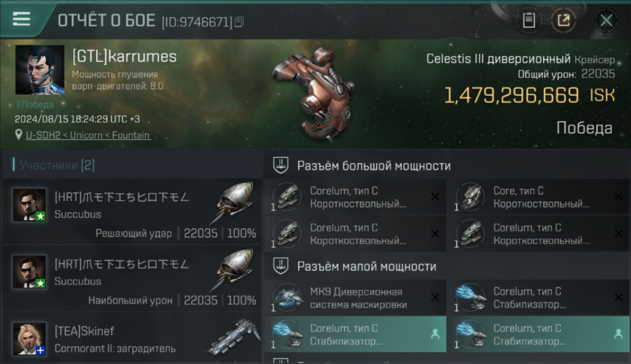631x364 pixels.
Task: Share the battle report via export icon
Action: [564, 20]
